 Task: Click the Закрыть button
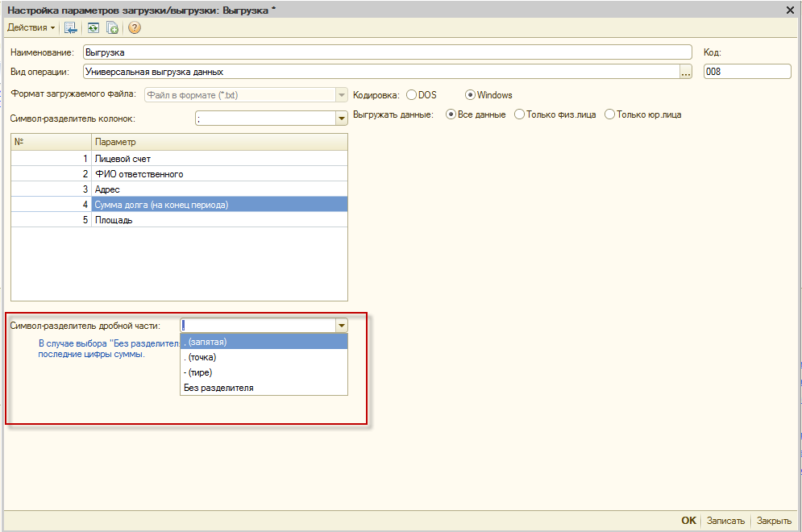(774, 521)
